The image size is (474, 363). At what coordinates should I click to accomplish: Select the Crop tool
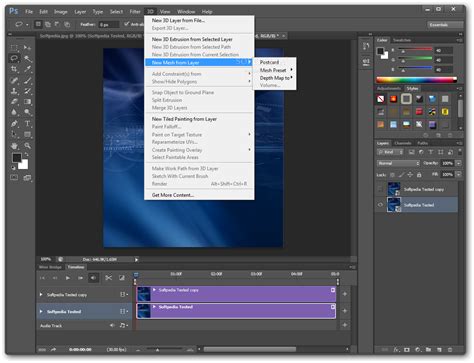(x=14, y=69)
